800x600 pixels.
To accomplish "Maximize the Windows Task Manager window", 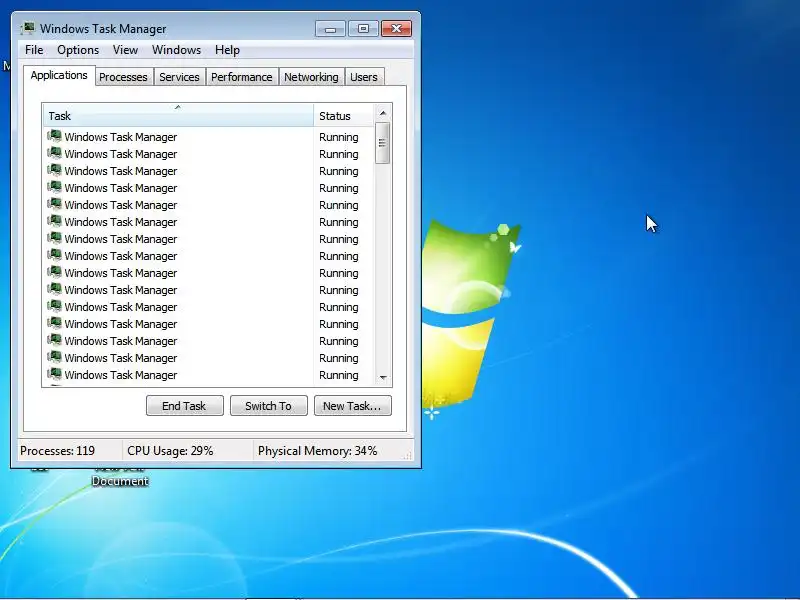I will click(363, 29).
